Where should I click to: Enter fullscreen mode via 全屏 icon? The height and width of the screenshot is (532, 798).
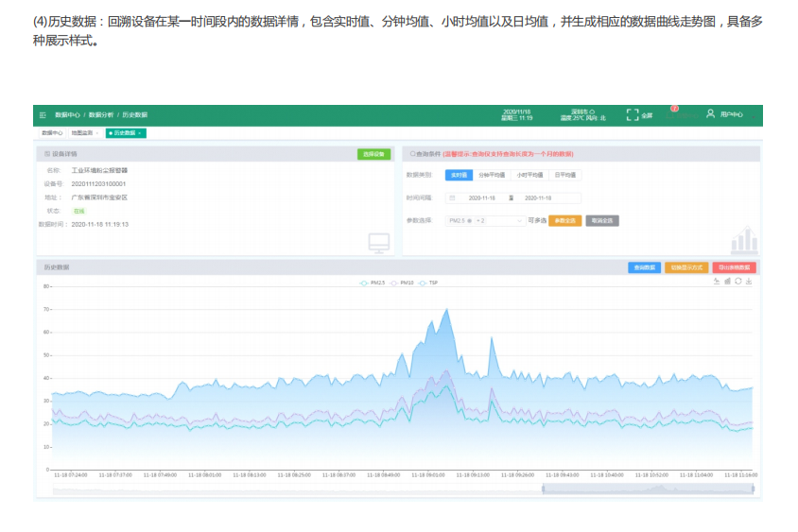coord(633,114)
